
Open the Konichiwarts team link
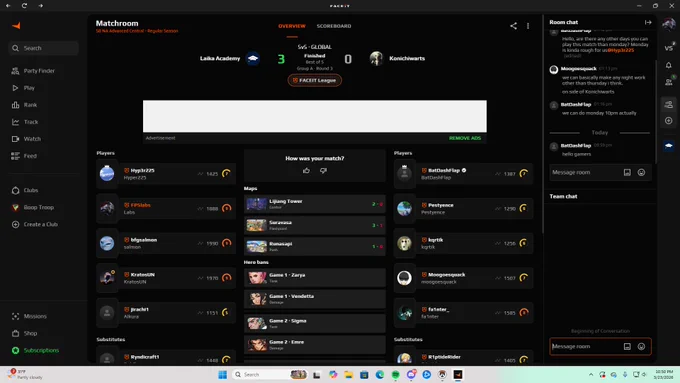tap(407, 58)
